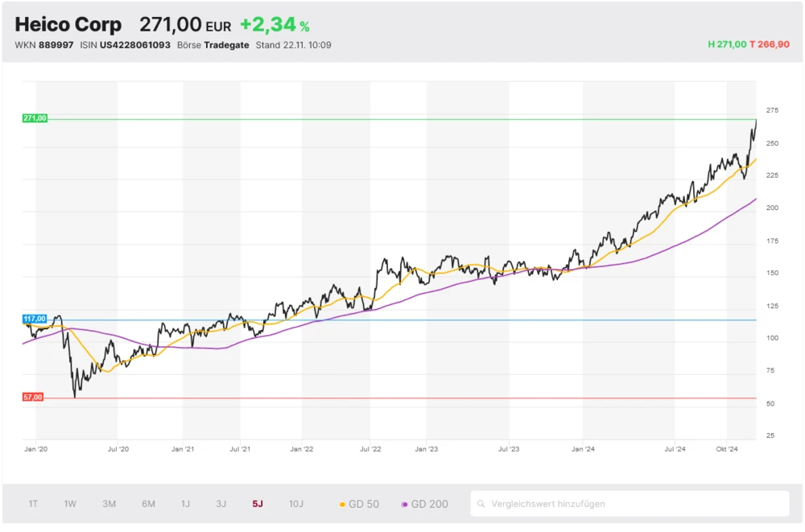Choose the 3J chart period
Image resolution: width=805 pixels, height=532 pixels.
(x=221, y=505)
